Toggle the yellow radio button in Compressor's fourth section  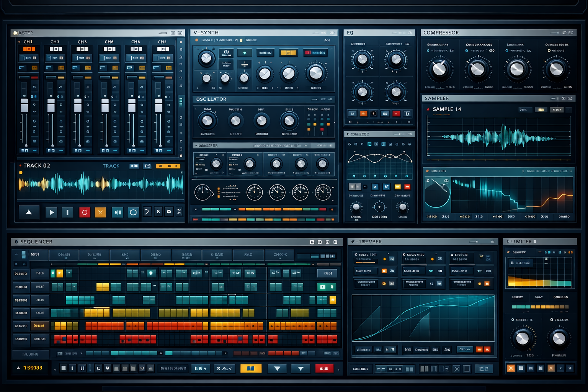(x=549, y=51)
